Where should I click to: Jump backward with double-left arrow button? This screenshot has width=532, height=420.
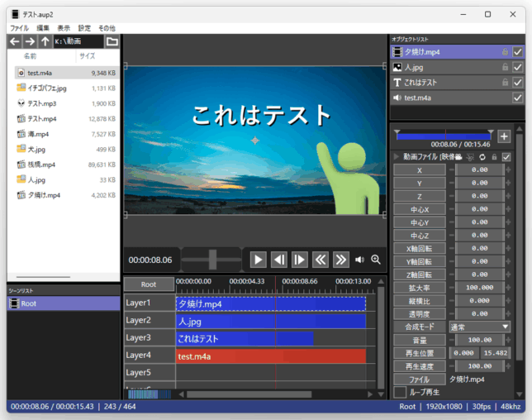[x=321, y=260]
